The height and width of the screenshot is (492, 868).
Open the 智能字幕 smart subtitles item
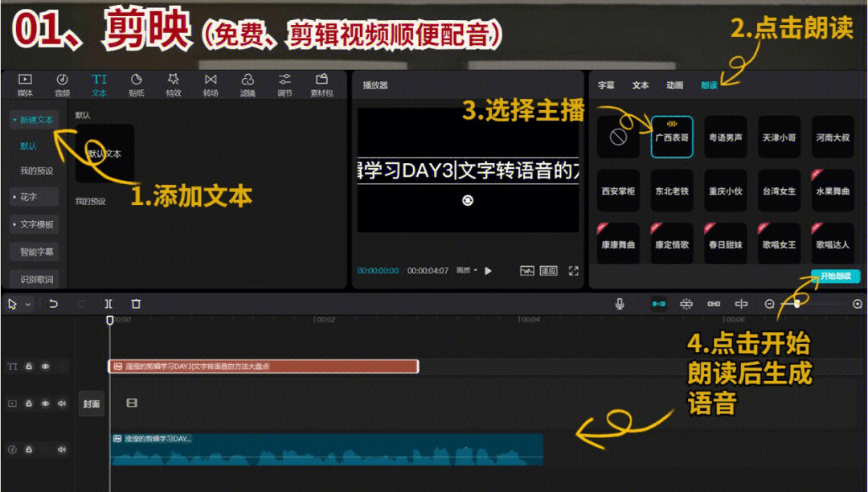point(34,252)
